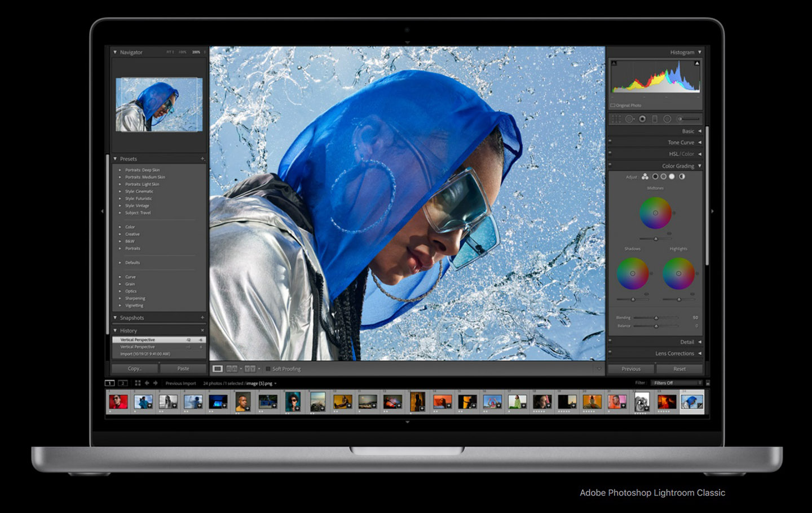812x513 pixels.
Task: Enable the Soft Proofing checkbox
Action: click(267, 369)
